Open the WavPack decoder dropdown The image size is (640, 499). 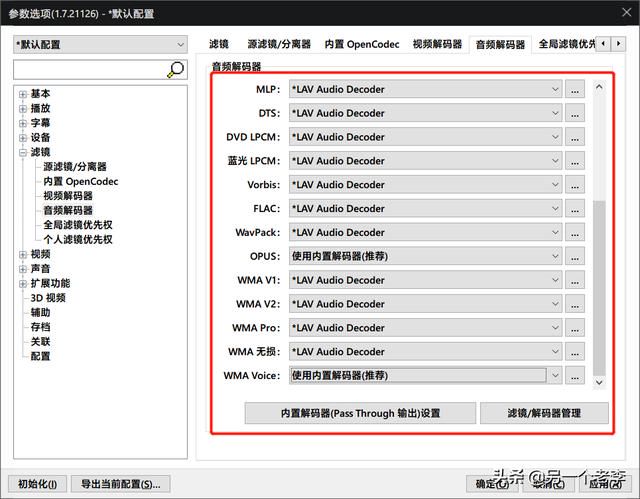click(425, 233)
